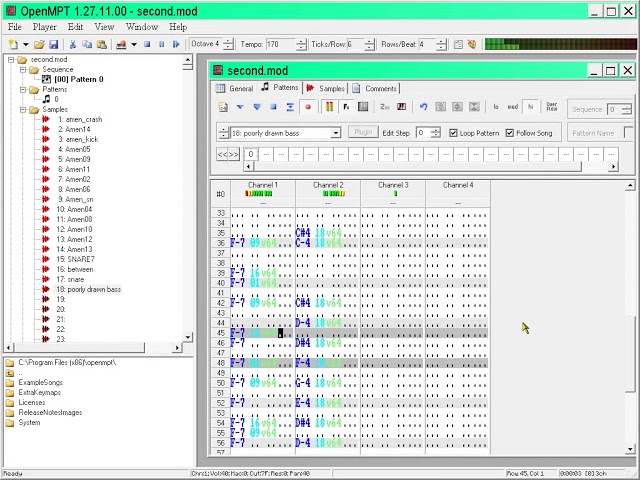Open the chord editor piano icon
640x480 pixels.
pos(402,107)
